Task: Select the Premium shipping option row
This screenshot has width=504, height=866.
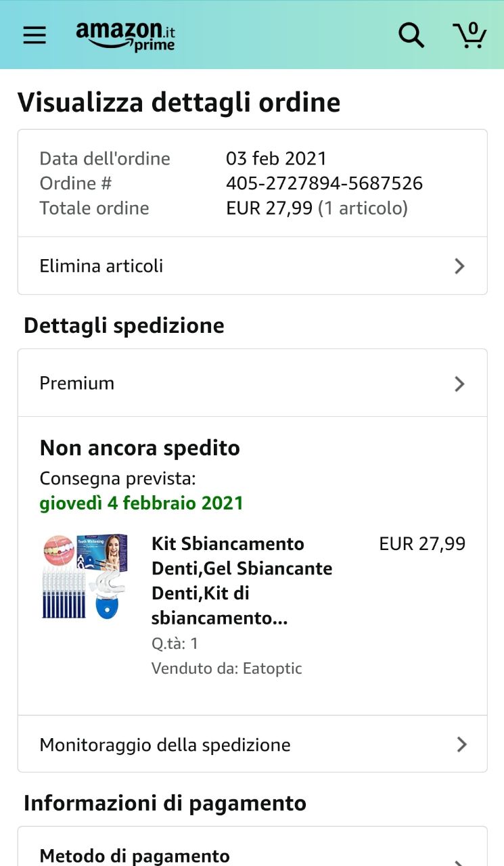Action: click(x=252, y=383)
